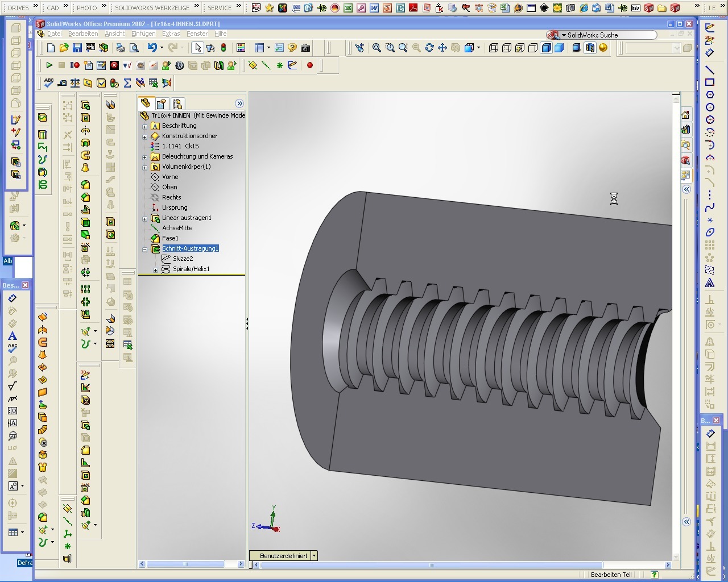
Task: Toggle Wireframe display mode
Action: [494, 48]
